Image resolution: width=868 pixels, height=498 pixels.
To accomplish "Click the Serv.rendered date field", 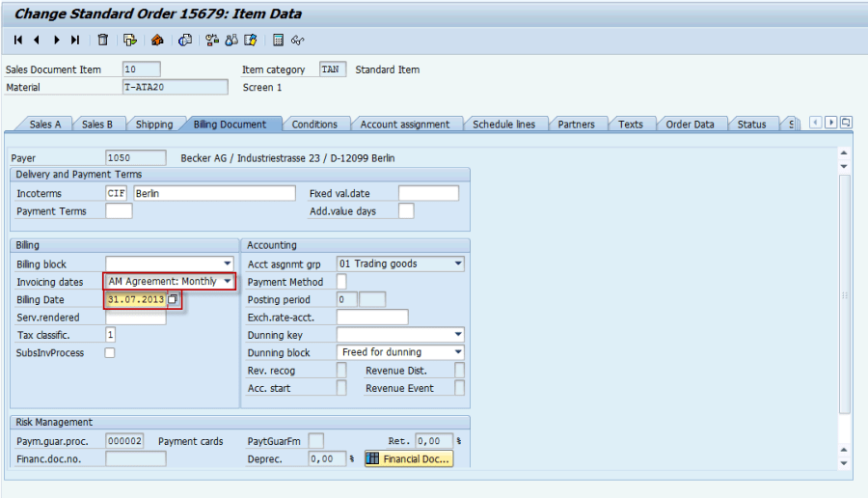I will (x=136, y=317).
